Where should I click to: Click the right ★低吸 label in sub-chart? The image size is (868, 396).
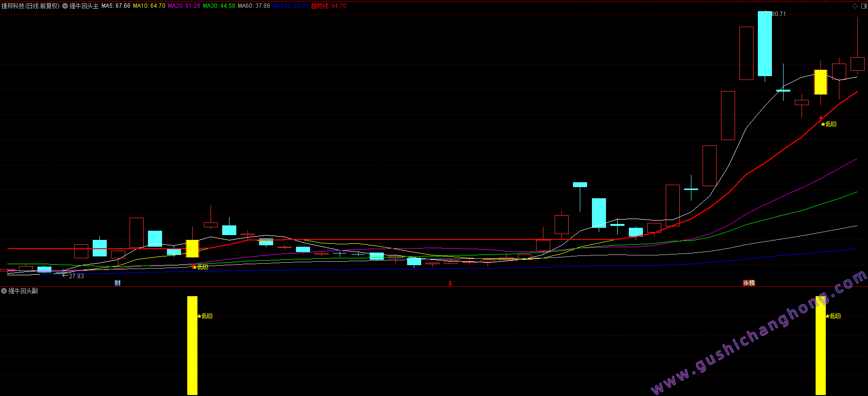coord(833,316)
